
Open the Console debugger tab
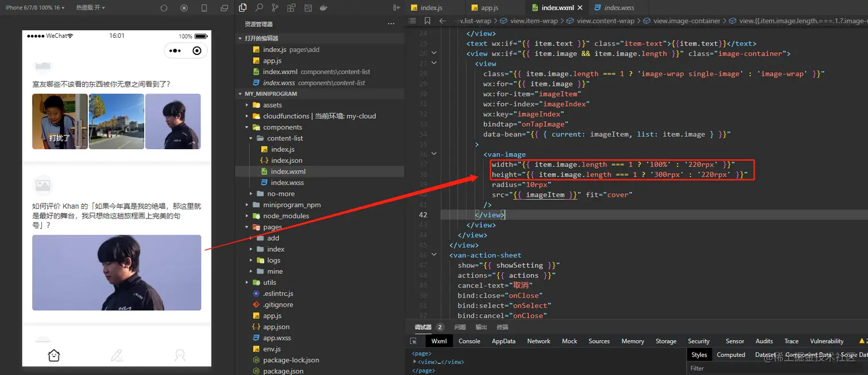tap(469, 341)
